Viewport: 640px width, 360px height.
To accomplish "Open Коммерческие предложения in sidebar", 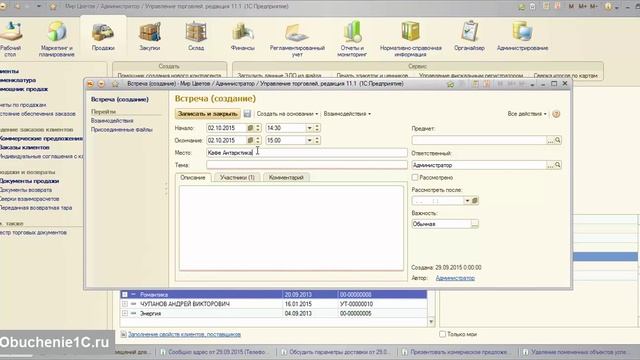I will click(x=41, y=138).
